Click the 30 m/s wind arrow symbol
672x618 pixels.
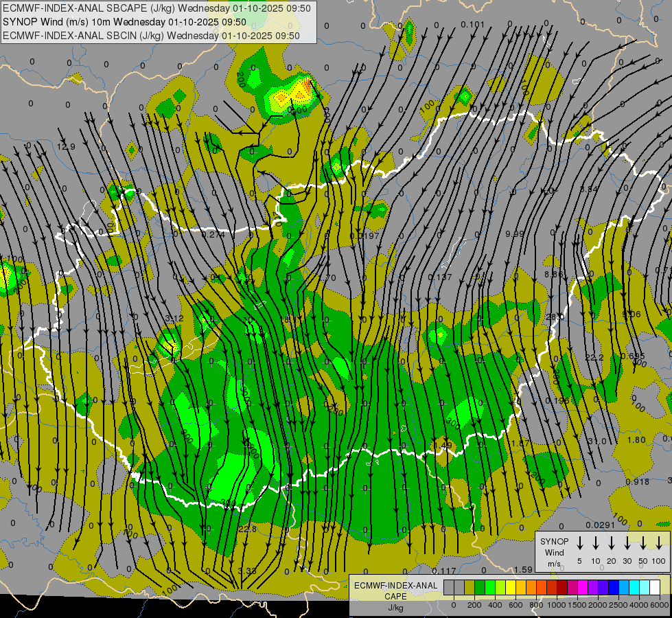click(x=627, y=542)
